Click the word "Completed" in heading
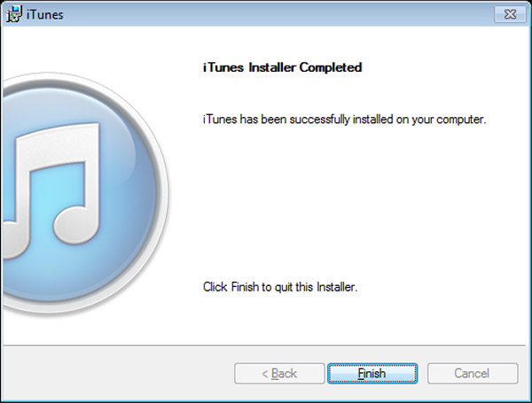 (x=331, y=67)
